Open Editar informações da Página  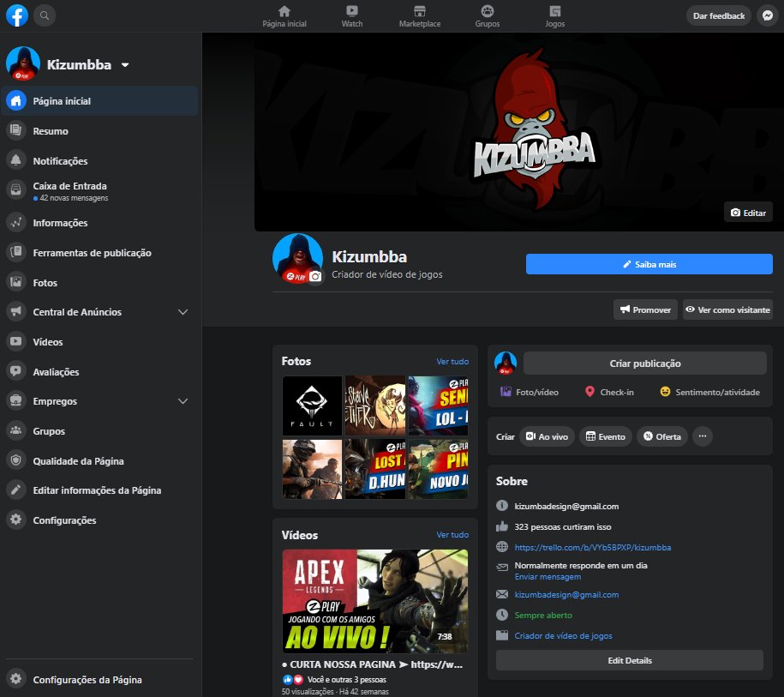(x=100, y=490)
